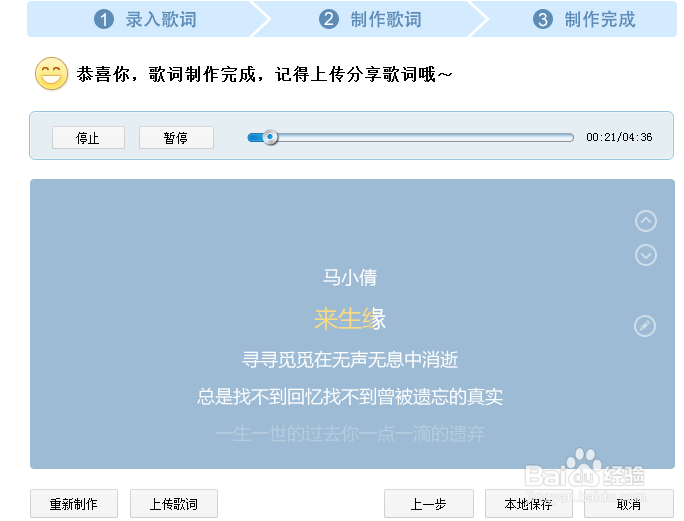
Task: Click the playback progress slider knob
Action: (x=270, y=137)
